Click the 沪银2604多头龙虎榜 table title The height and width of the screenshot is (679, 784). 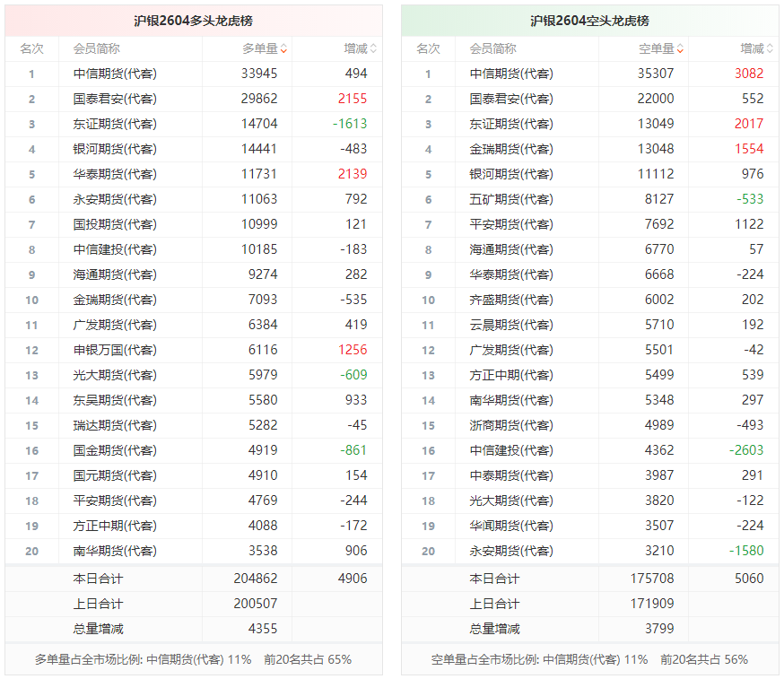(x=194, y=21)
